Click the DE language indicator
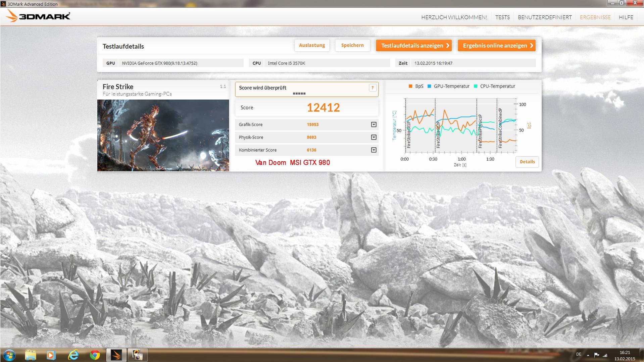The width and height of the screenshot is (644, 362). pos(579,354)
